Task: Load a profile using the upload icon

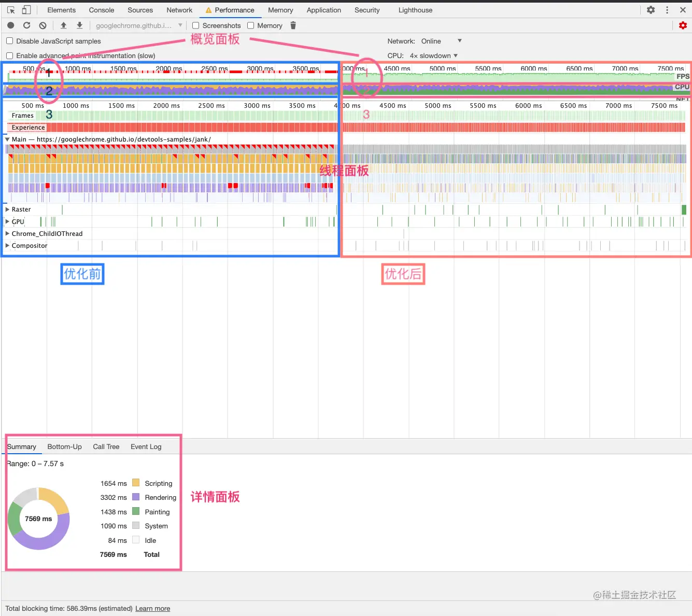Action: [63, 25]
